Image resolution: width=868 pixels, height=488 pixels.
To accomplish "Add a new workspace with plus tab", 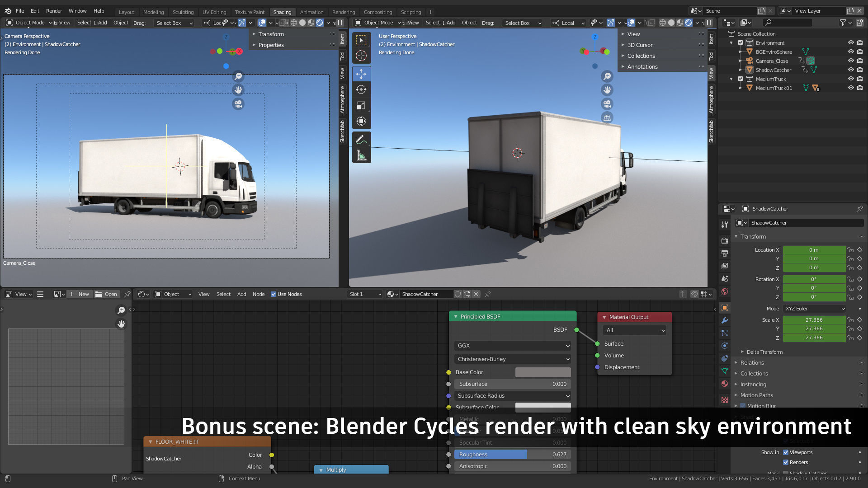I will tap(430, 12).
